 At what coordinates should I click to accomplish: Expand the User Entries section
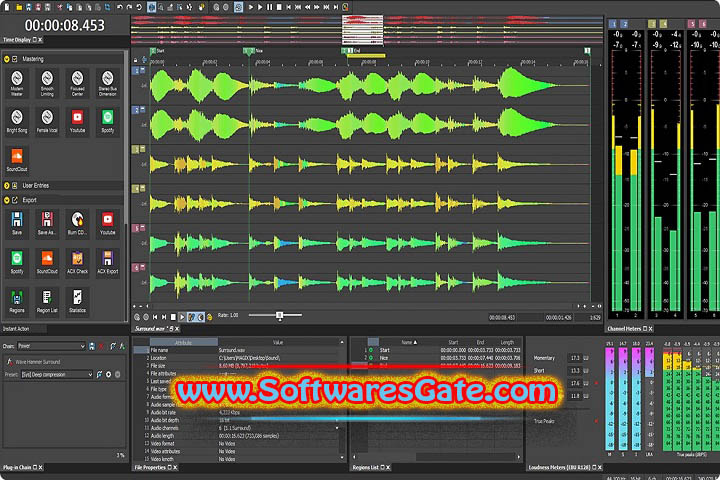[6, 186]
